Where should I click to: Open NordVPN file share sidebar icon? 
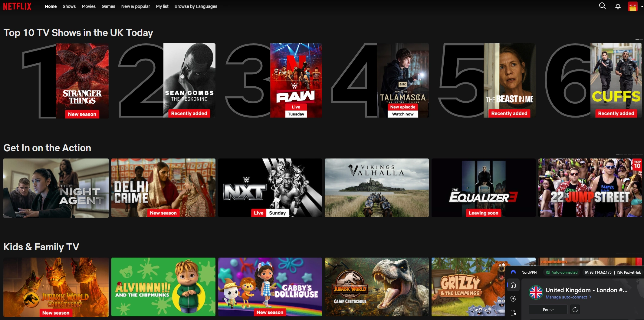click(513, 313)
